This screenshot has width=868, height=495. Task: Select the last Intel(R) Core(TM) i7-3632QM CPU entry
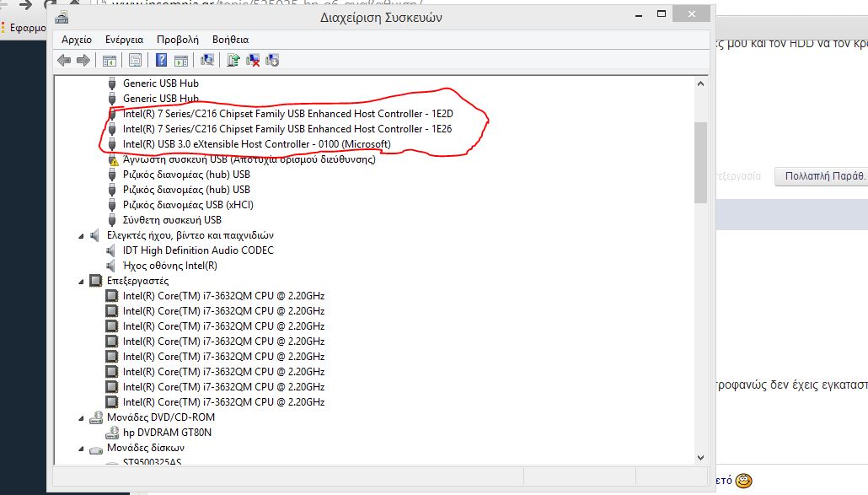tap(223, 402)
